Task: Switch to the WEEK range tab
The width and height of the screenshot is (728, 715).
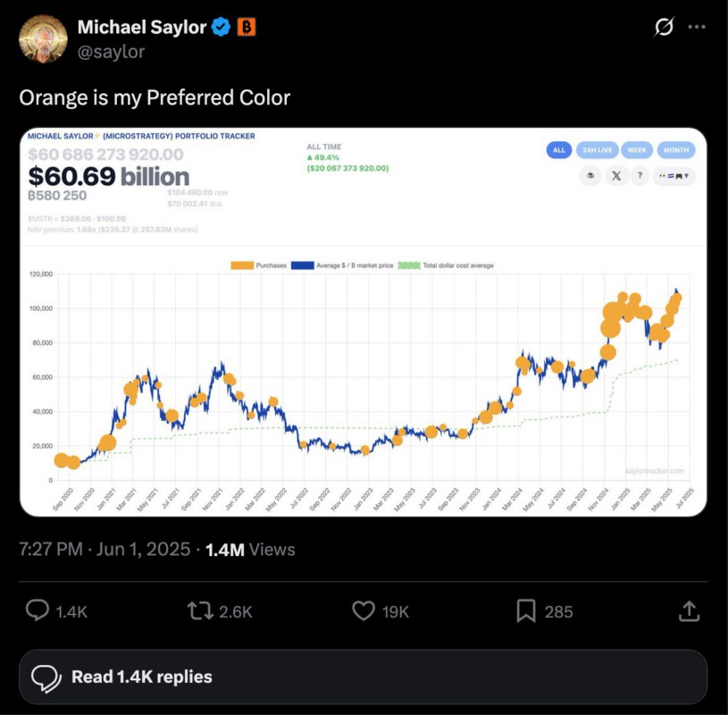Action: pos(637,150)
